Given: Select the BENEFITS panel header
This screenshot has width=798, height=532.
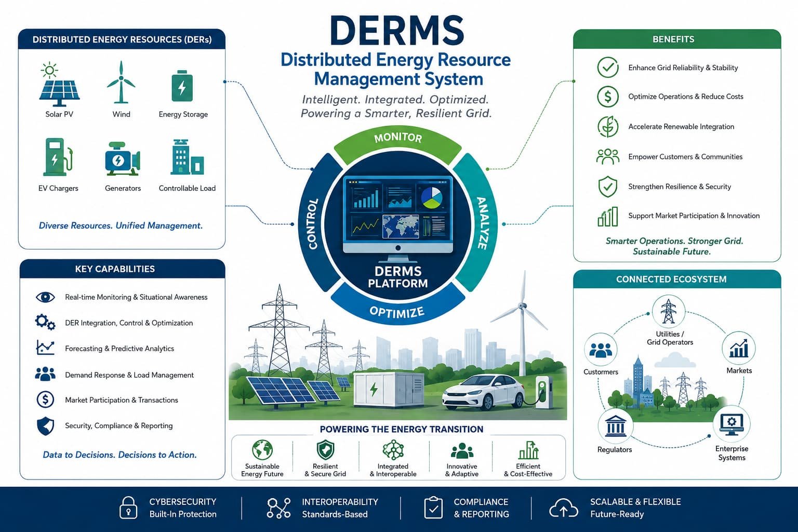Looking at the screenshot, I should click(677, 39).
